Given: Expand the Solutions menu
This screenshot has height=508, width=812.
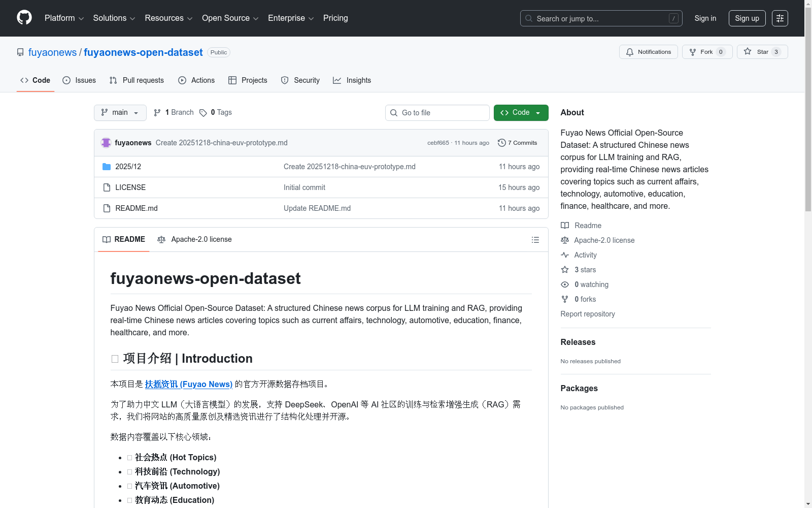Looking at the screenshot, I should pyautogui.click(x=114, y=18).
